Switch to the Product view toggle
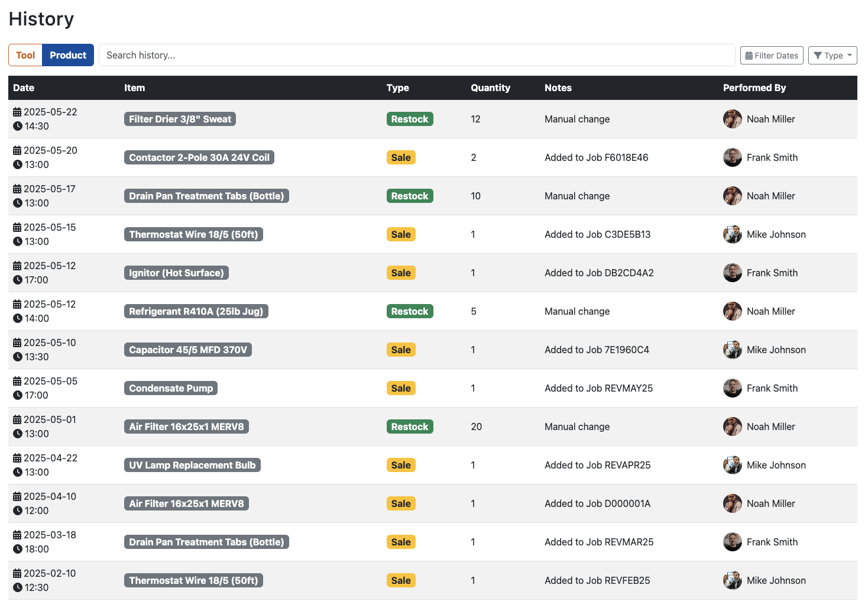The height and width of the screenshot is (601, 868). (68, 55)
